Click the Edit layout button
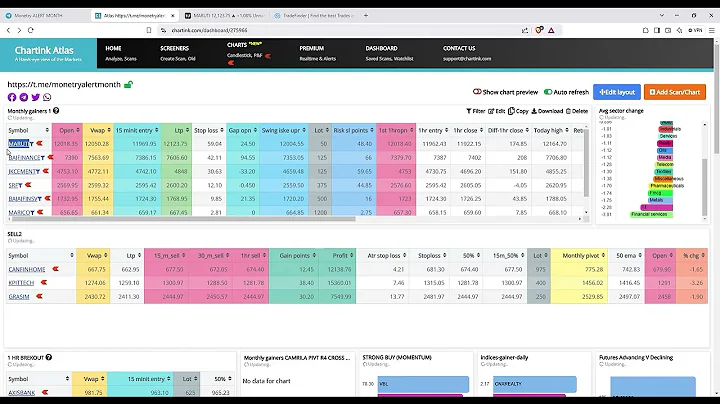Screen dimensions: 720x404 [x=617, y=92]
